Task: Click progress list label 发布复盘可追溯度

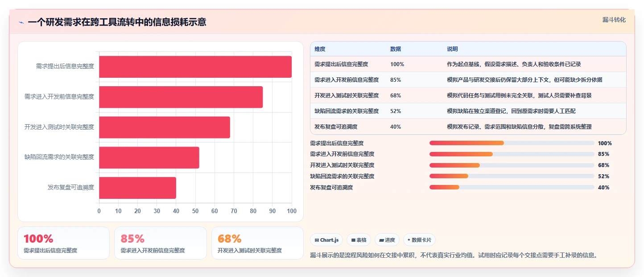Action: [331, 188]
